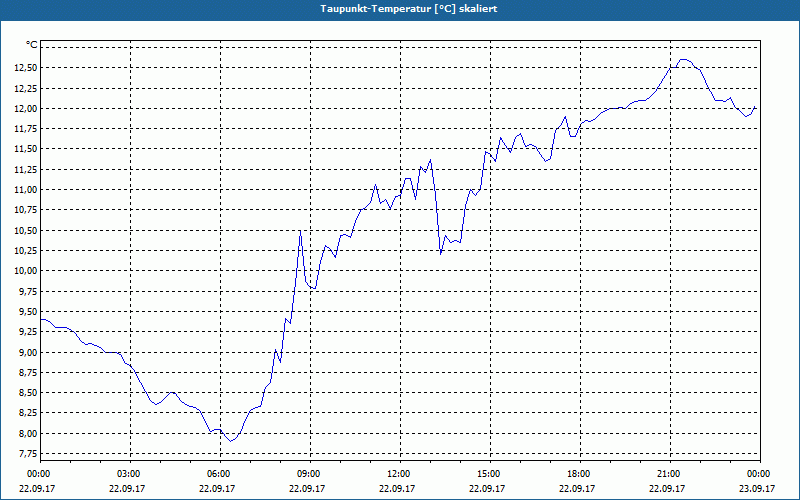Screen dimensions: 800x500
Task: Select the '10,25' y-axis value
Action: point(26,251)
